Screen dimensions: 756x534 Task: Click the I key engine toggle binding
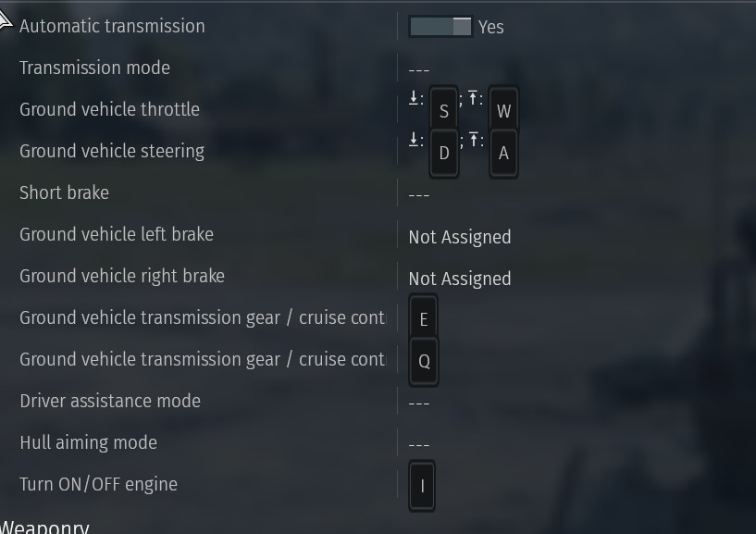[422, 485]
